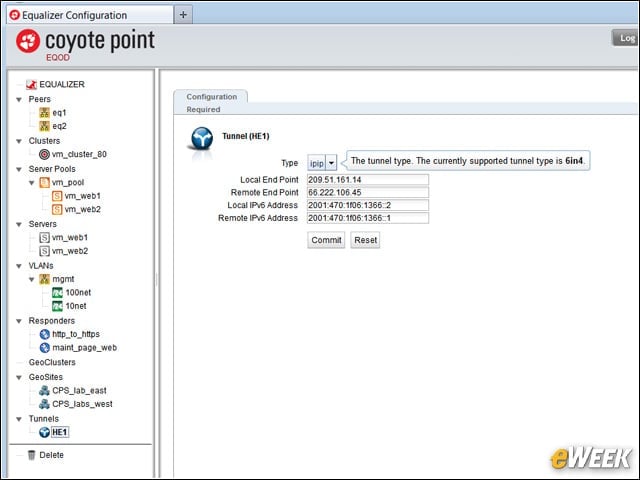The image size is (640, 480).
Task: Collapse the Clusters tree section
Action: click(x=19, y=141)
